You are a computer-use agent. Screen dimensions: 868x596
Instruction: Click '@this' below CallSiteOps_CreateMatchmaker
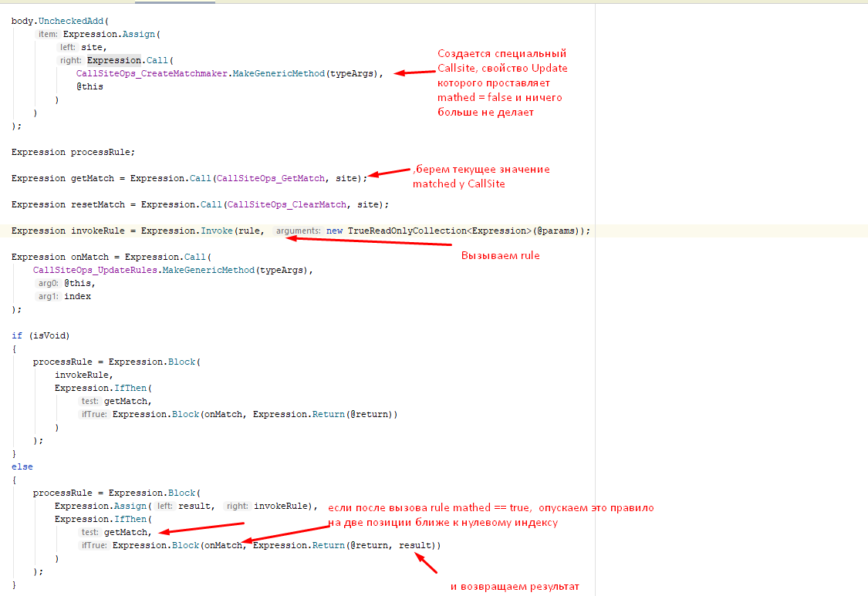coord(90,87)
